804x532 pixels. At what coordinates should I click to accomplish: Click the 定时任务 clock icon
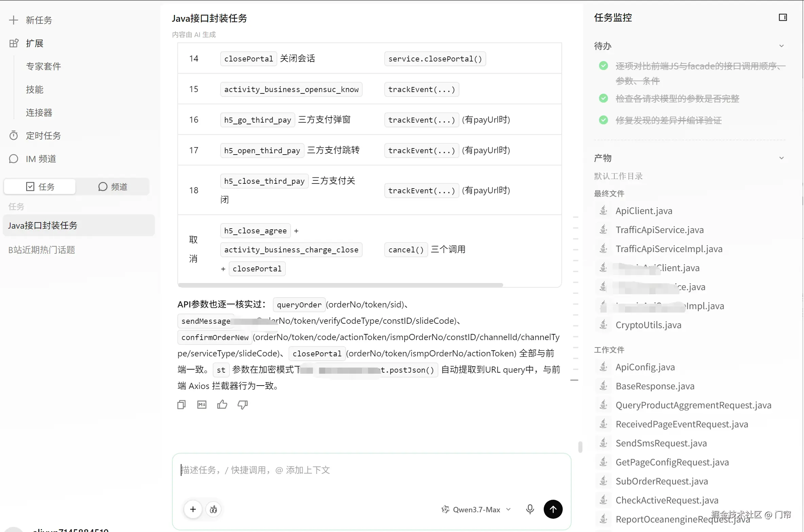pyautogui.click(x=14, y=136)
